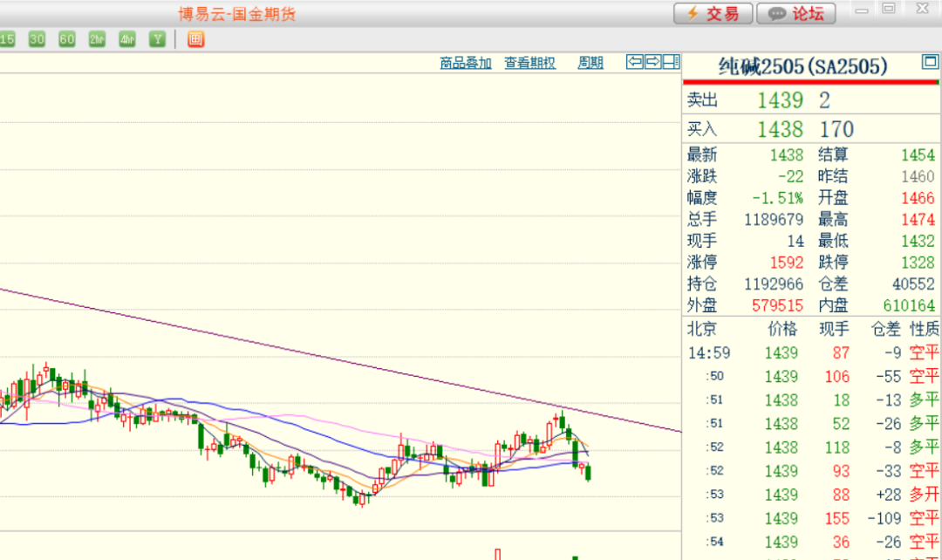The height and width of the screenshot is (560, 942).
Task: Select the 14:59 tick trade row
Action: click(811, 353)
